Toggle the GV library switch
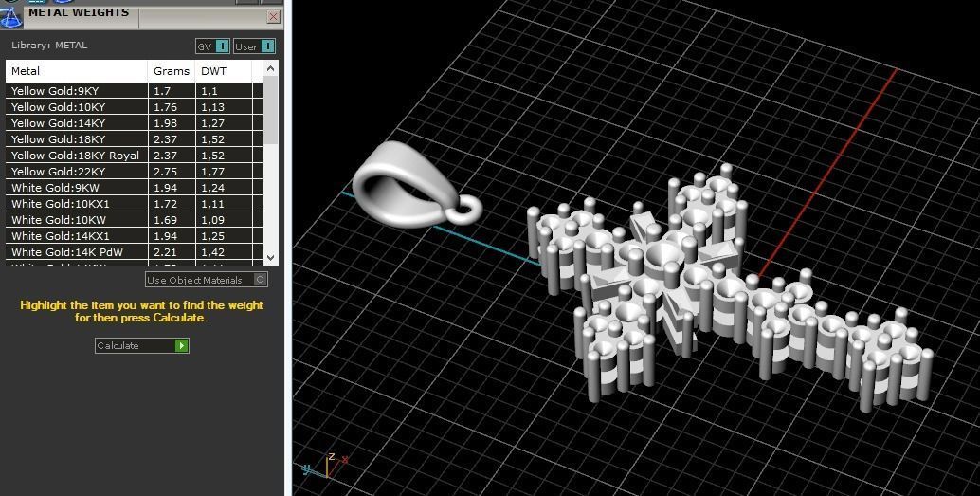The height and width of the screenshot is (496, 980). [x=212, y=46]
